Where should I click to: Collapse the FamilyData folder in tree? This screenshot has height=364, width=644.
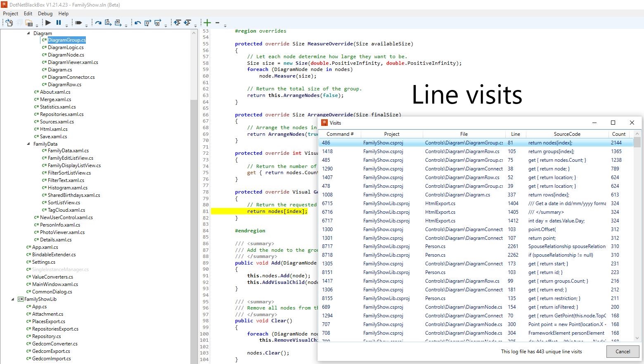pos(28,144)
